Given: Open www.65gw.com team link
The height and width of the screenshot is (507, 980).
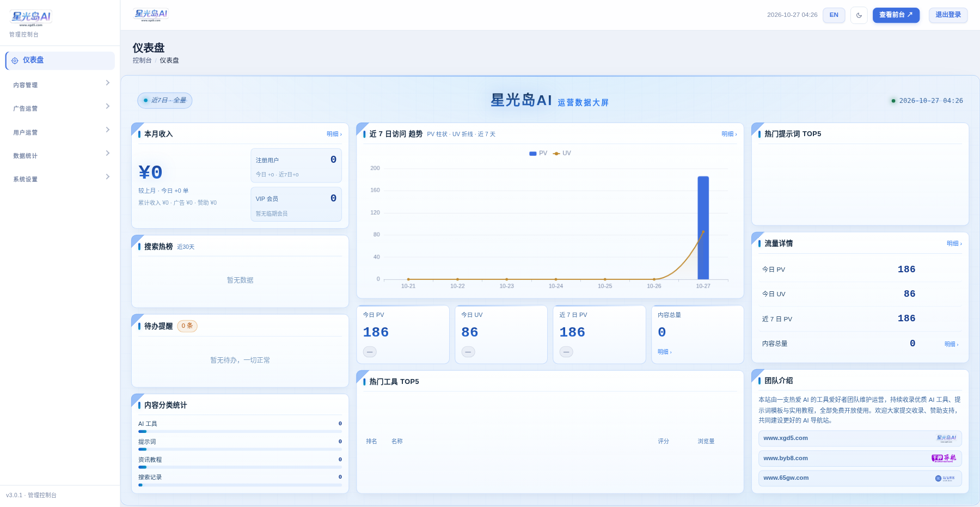Looking at the screenshot, I should point(860,478).
